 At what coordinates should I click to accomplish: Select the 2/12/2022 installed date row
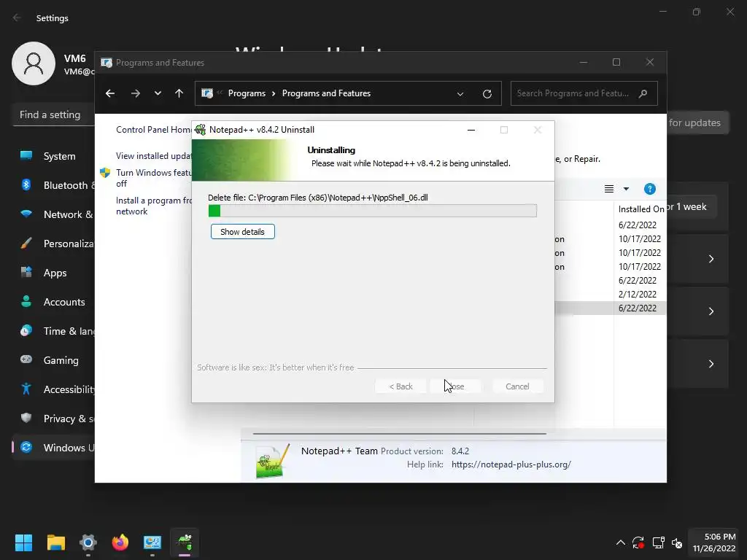pyautogui.click(x=638, y=295)
